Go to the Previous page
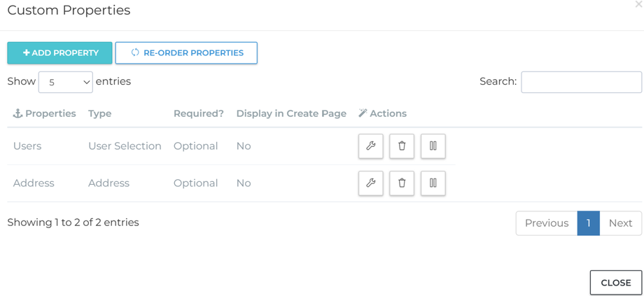Image resolution: width=644 pixels, height=296 pixels. (x=546, y=223)
